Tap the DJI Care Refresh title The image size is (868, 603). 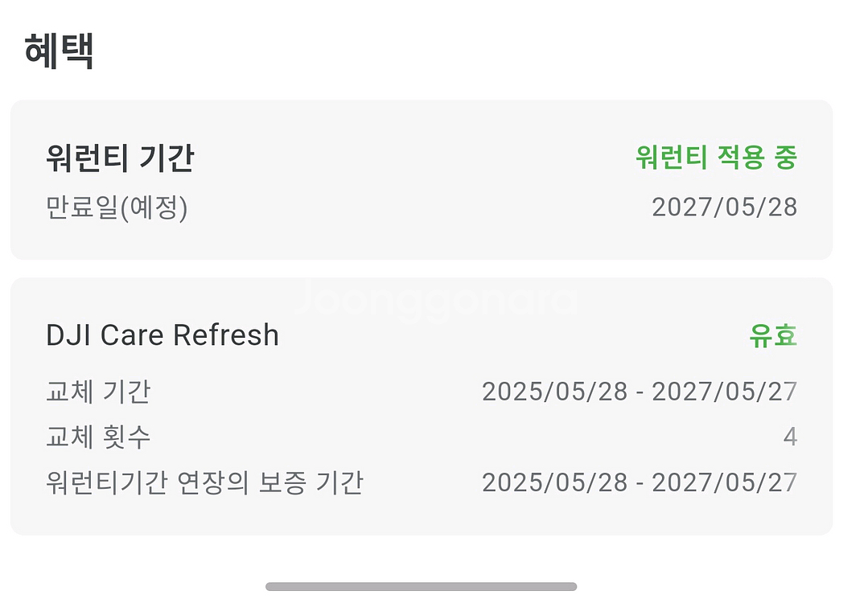point(162,335)
